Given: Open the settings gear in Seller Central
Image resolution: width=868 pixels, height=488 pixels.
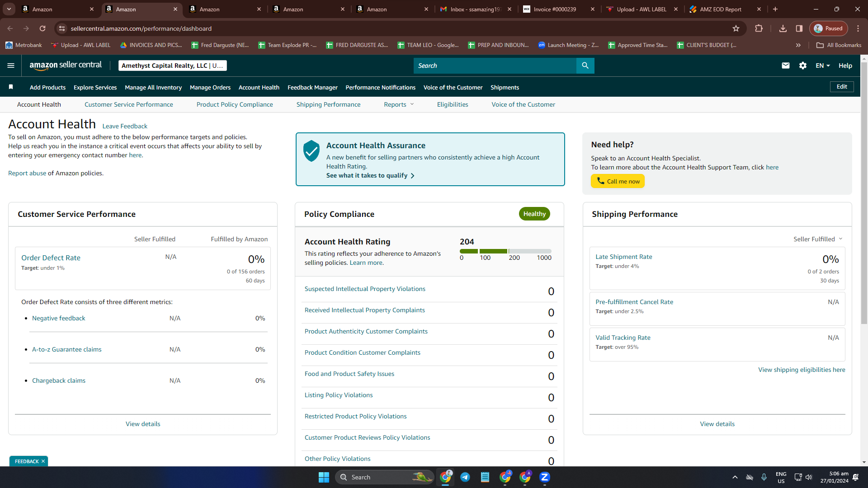Looking at the screenshot, I should click(x=803, y=66).
